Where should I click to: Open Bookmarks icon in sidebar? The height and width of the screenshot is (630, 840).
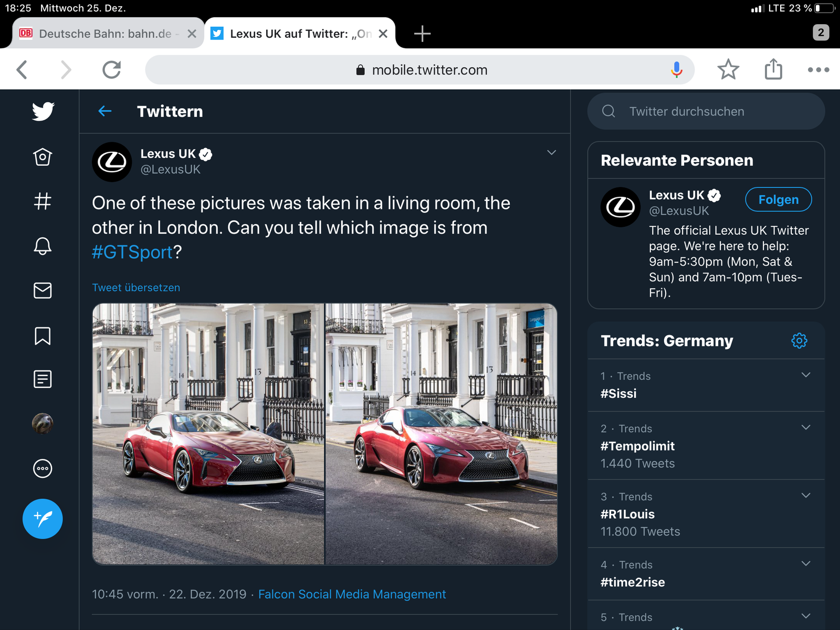(x=43, y=335)
